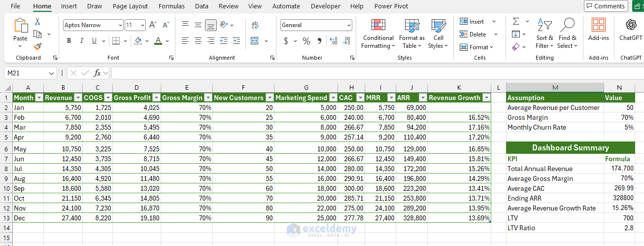644x246 pixels.
Task: Open the Revenue Growth column filter dropdown
Action: pyautogui.click(x=486, y=98)
